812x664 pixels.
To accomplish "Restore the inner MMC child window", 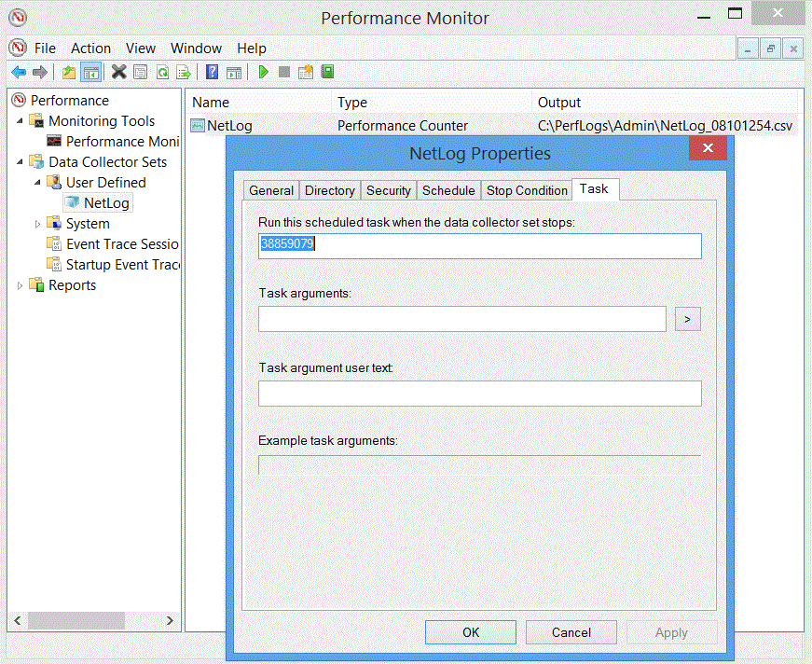I will [x=771, y=49].
